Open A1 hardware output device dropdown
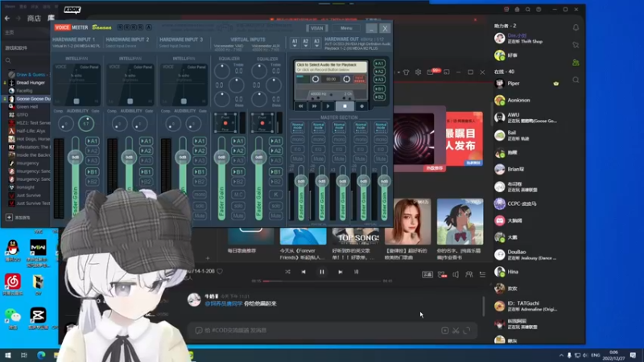 point(295,43)
